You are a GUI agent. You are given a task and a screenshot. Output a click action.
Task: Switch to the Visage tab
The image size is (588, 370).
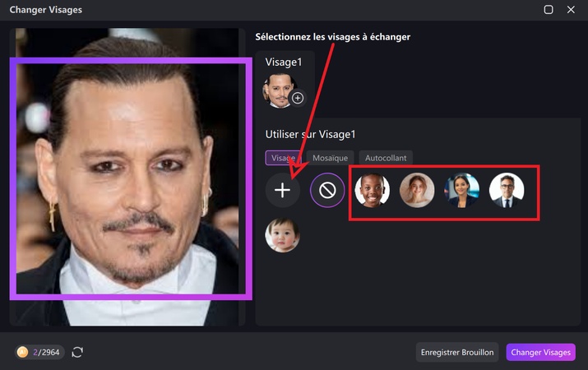pyautogui.click(x=283, y=158)
